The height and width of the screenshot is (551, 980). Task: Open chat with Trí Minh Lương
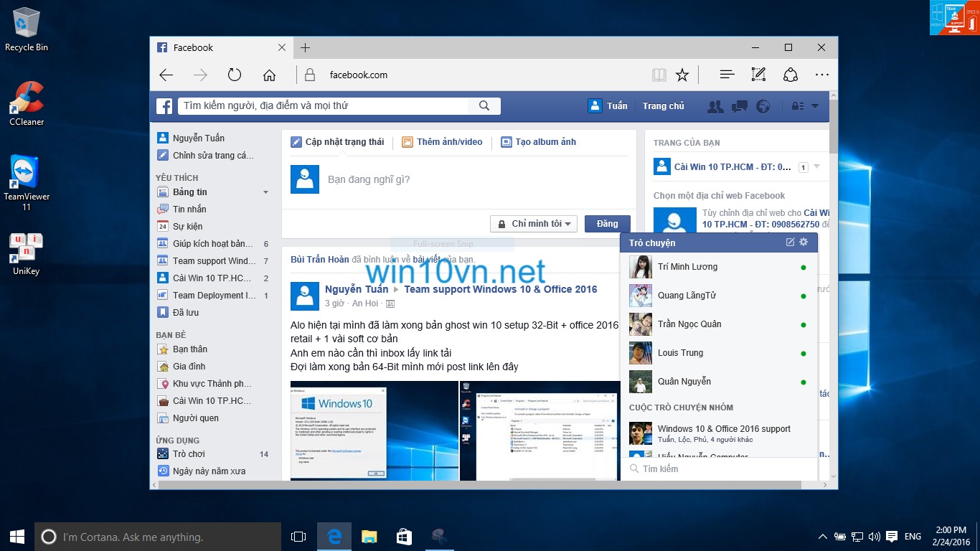[x=719, y=267]
